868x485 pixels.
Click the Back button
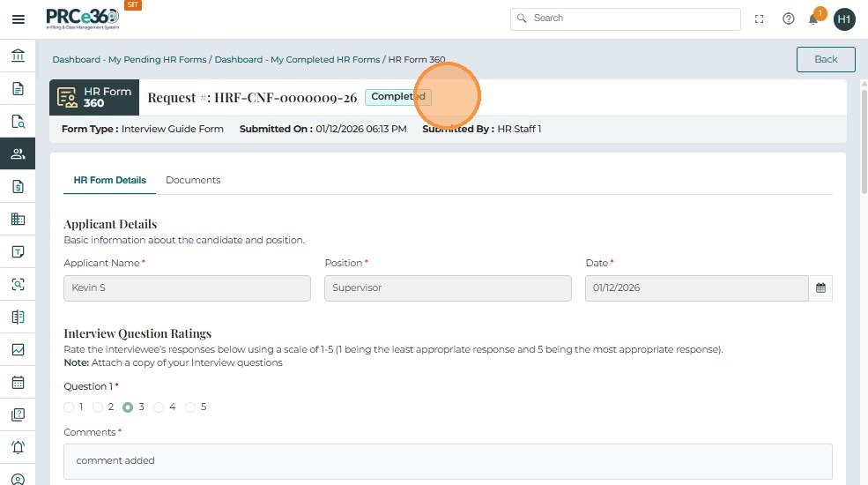(826, 59)
